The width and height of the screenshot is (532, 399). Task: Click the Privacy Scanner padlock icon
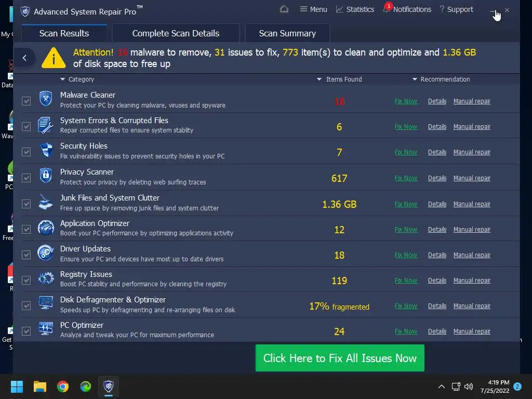(x=46, y=176)
